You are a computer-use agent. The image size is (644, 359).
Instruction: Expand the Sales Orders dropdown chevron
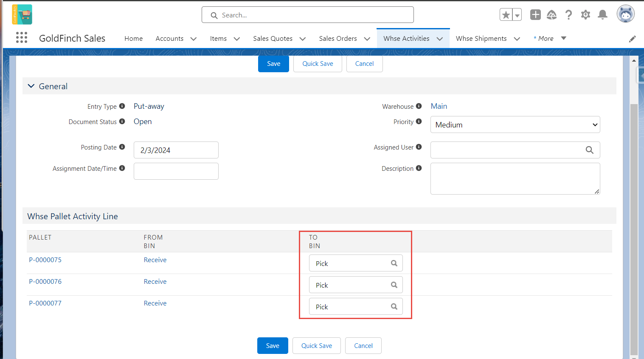[x=367, y=39]
